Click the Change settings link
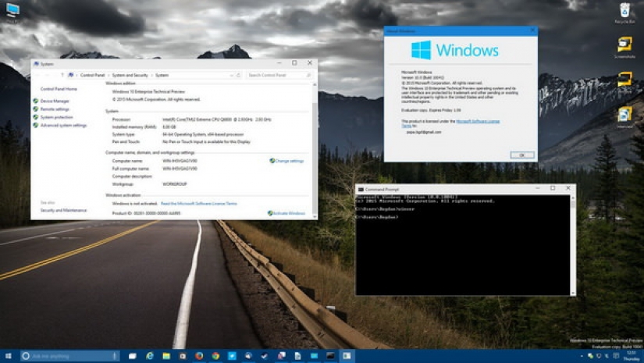Viewport: 644px width, 363px height. 289,161
